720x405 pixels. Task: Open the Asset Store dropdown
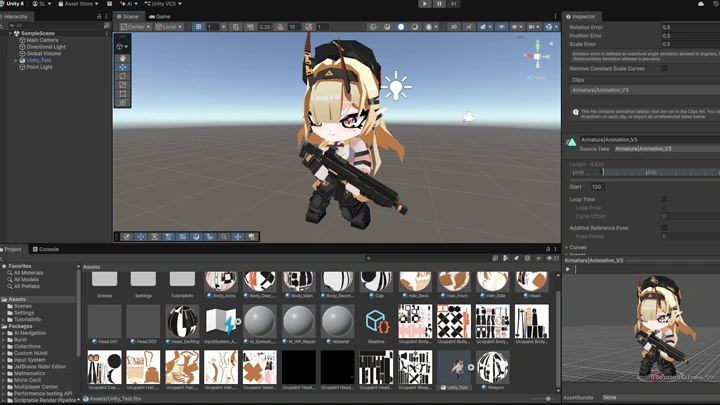pyautogui.click(x=78, y=4)
